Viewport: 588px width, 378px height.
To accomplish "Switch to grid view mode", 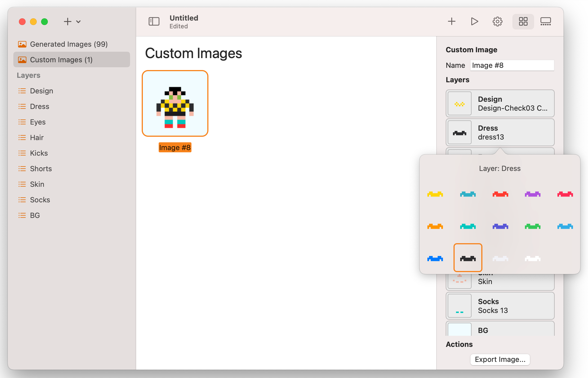I will coord(523,21).
